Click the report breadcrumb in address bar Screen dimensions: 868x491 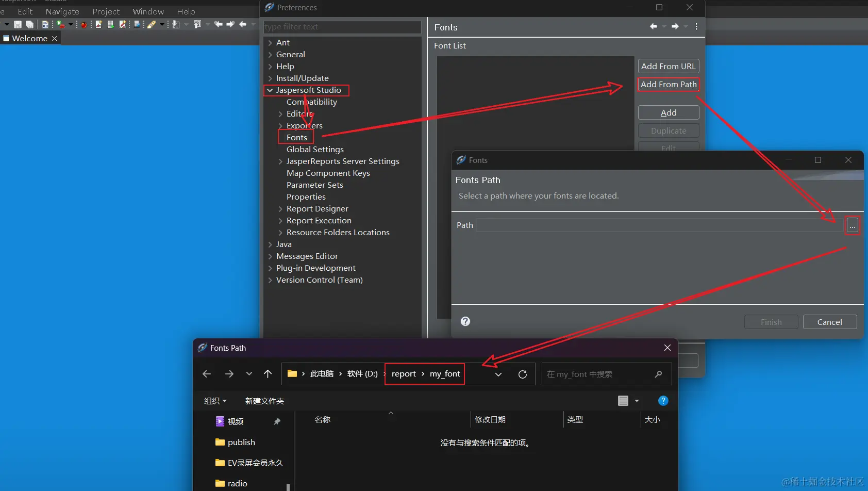click(x=404, y=374)
